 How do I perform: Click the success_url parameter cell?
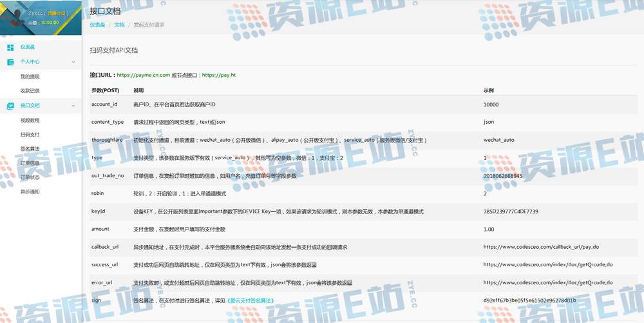click(x=105, y=264)
